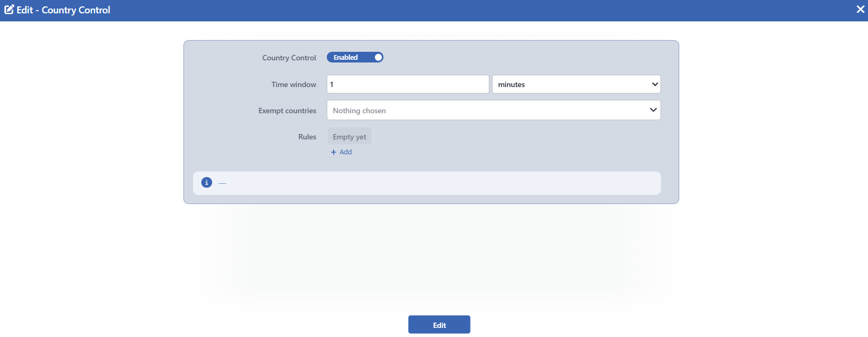Click the Time window number field
This screenshot has height=337, width=868.
coord(408,84)
